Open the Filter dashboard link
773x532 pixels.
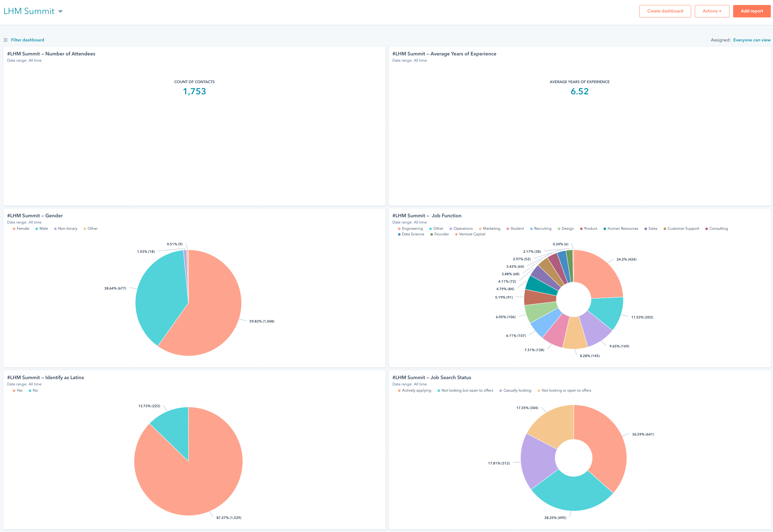[x=27, y=40]
